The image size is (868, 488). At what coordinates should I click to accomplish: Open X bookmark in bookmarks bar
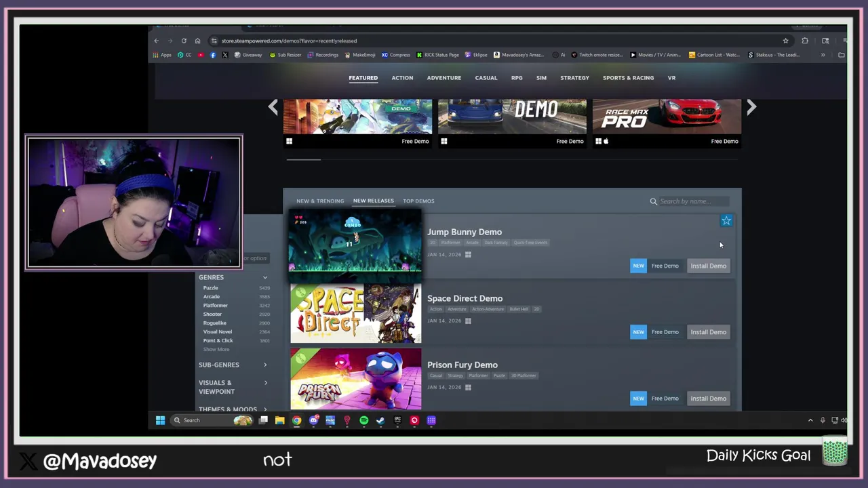pos(225,55)
